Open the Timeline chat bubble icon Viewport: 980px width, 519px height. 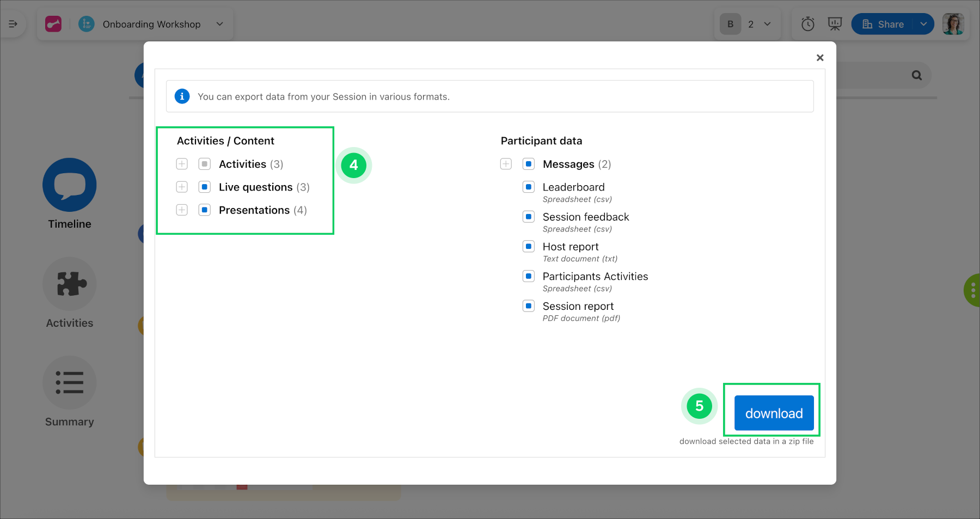70,185
